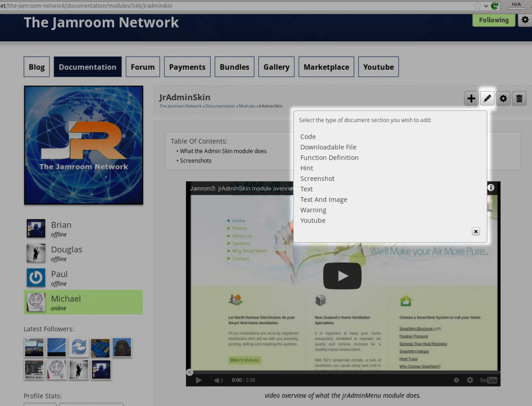The height and width of the screenshot is (406, 532).
Task: Click the trash delete icon
Action: pos(519,98)
